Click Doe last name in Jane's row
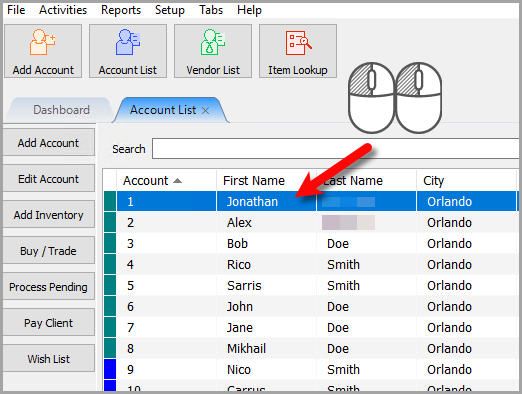522x394 pixels. point(366,327)
